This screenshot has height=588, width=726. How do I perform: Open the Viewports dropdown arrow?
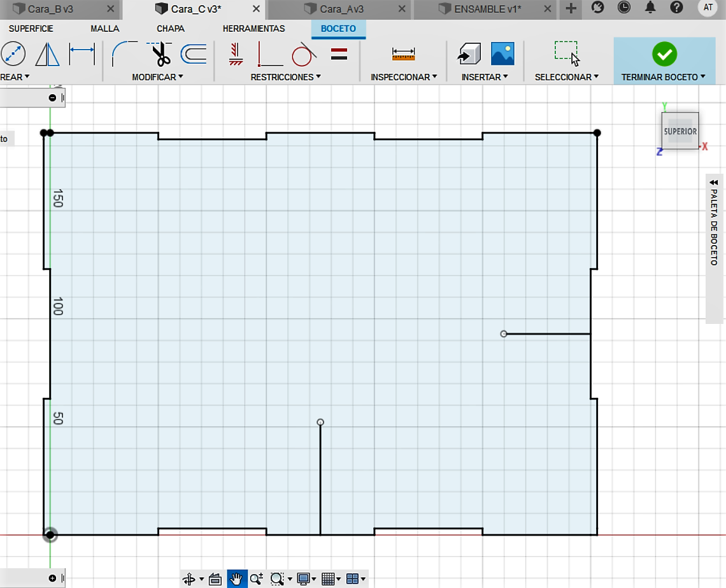click(363, 579)
